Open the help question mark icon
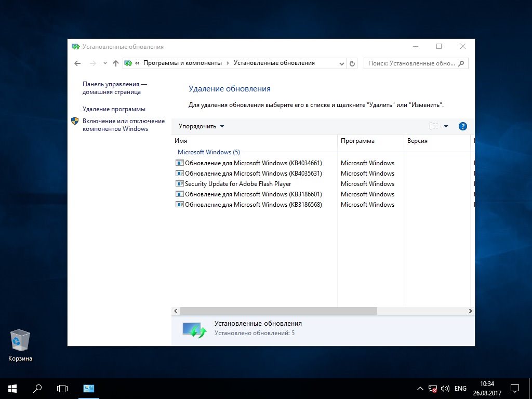532x399 pixels. point(463,126)
